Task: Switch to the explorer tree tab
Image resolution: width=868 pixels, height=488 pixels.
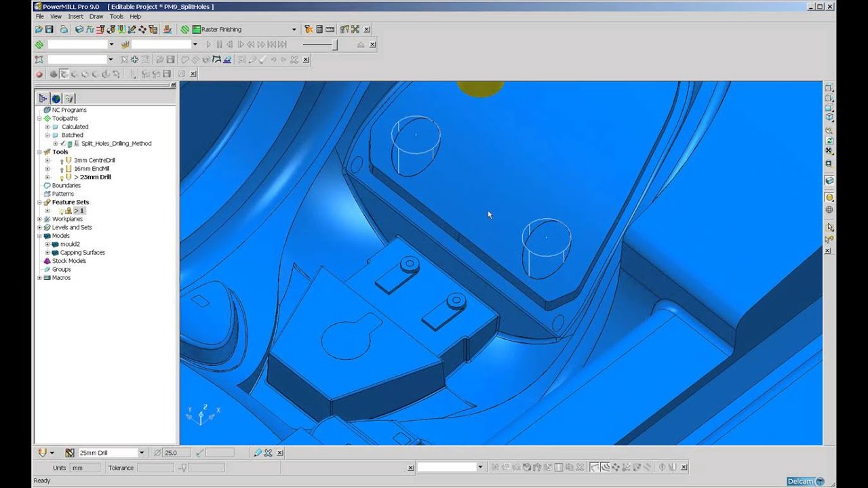Action: coord(43,98)
